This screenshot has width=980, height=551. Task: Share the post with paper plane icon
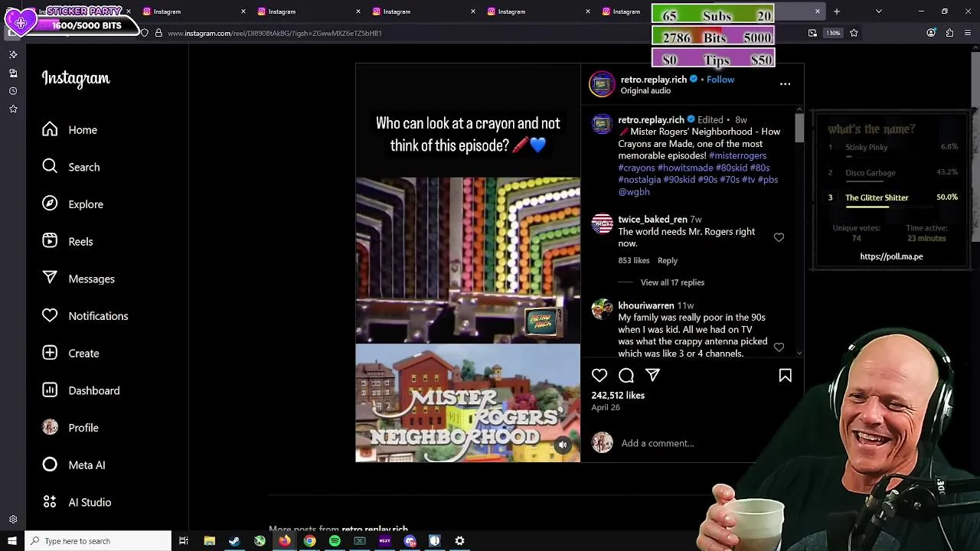[652, 375]
